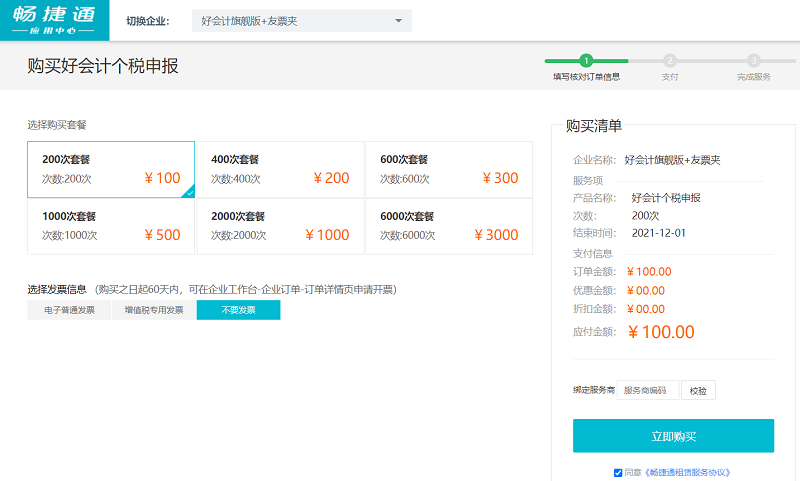800x481 pixels.
Task: Click the 服务商编码 input field
Action: (x=647, y=390)
